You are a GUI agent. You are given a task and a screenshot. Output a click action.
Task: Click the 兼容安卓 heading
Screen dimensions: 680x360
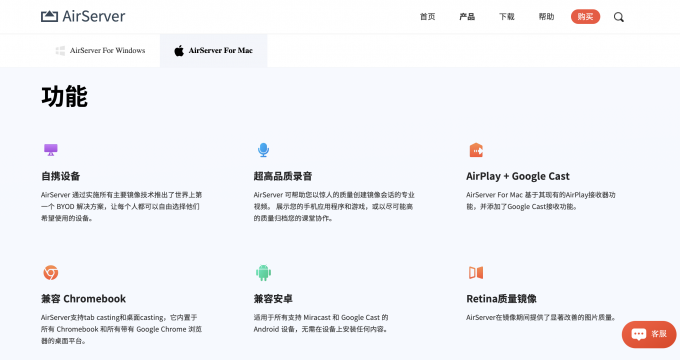pyautogui.click(x=273, y=299)
